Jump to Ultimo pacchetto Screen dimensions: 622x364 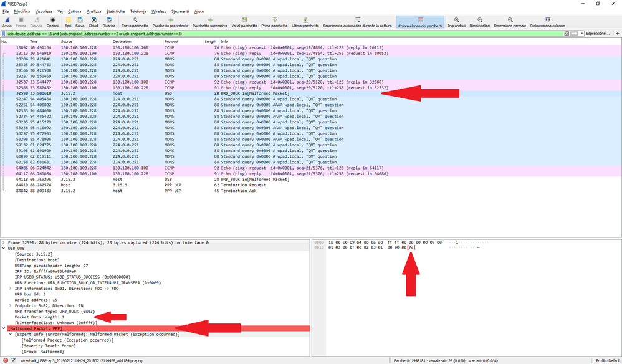tap(305, 22)
